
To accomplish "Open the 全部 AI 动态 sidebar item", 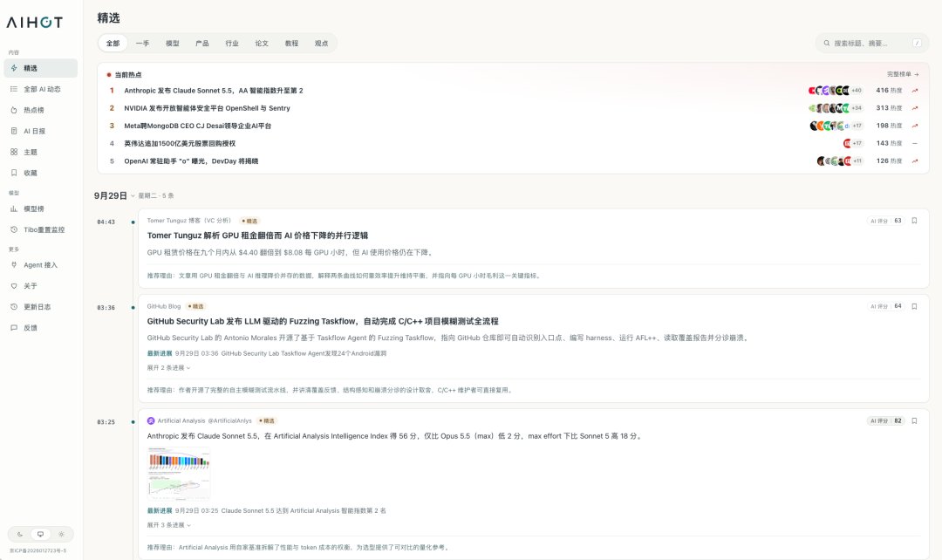I will point(40,89).
